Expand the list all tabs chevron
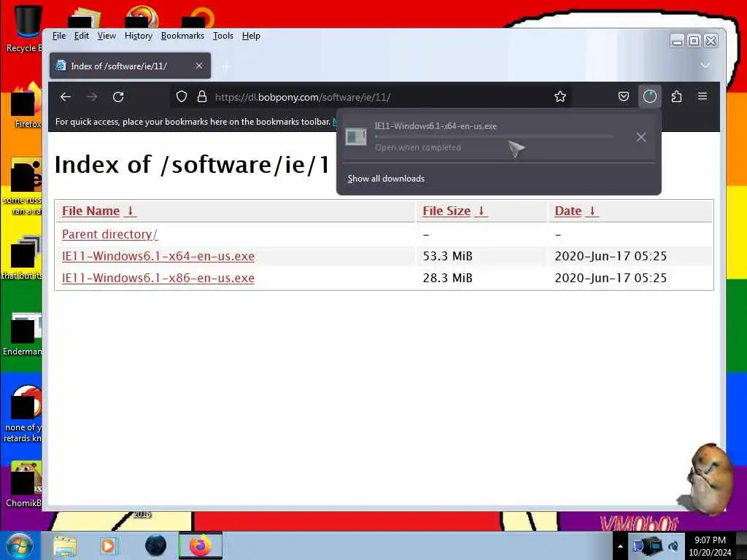The width and height of the screenshot is (747, 560). coord(705,65)
